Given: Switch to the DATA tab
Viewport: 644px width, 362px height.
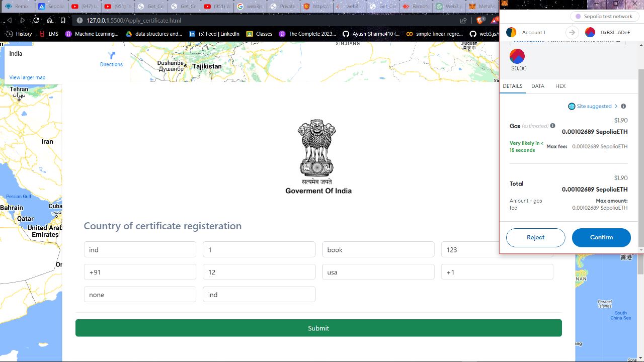Looking at the screenshot, I should coord(538,86).
